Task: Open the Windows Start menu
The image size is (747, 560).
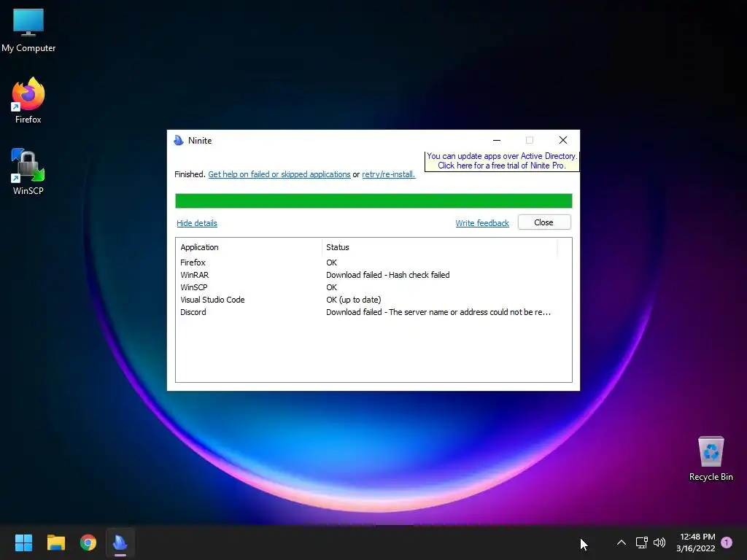Action: (23, 542)
